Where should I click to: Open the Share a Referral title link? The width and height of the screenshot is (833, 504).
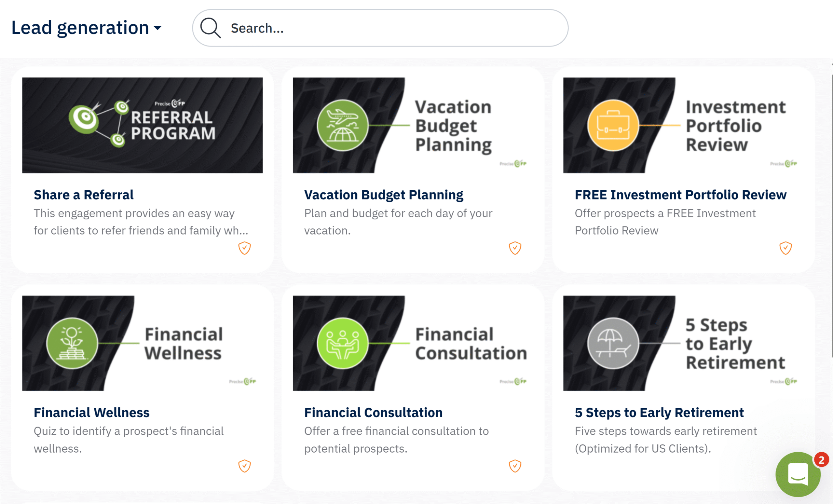[84, 195]
